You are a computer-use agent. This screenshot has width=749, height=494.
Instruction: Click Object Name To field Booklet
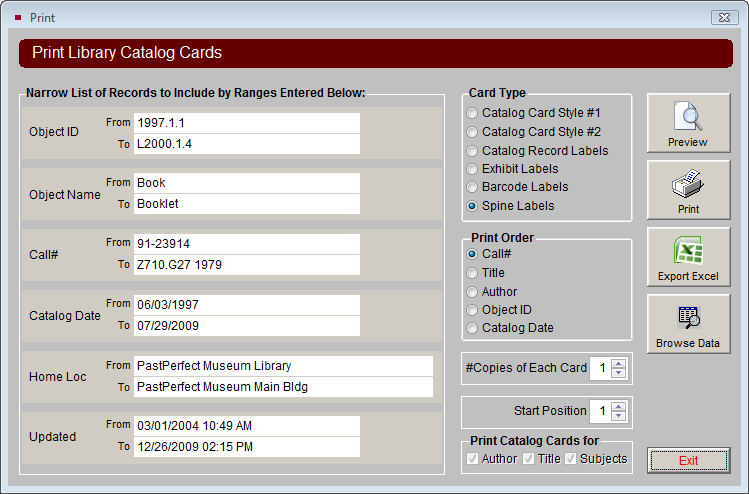[247, 204]
